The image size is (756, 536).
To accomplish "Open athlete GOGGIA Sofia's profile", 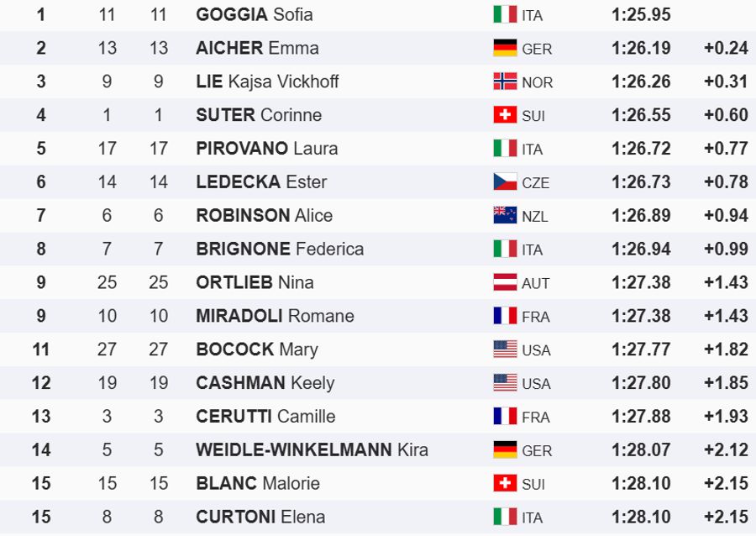I will (x=254, y=14).
